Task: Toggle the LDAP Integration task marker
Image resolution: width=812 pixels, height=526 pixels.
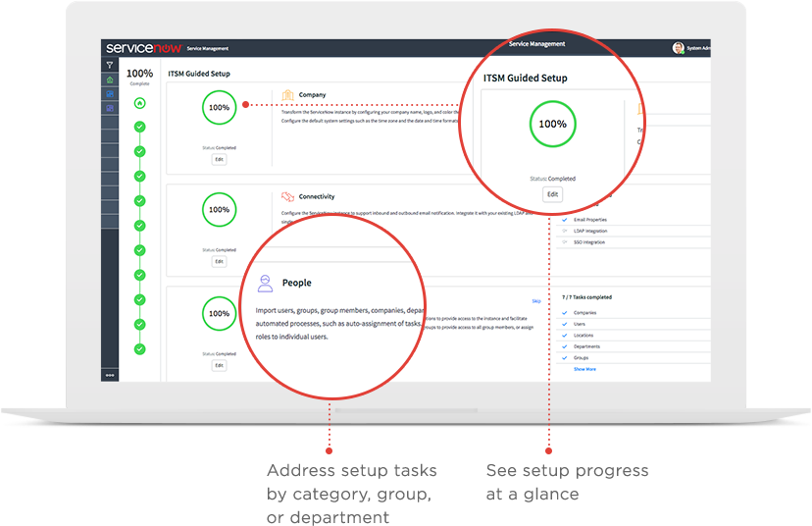Action: pos(565,232)
